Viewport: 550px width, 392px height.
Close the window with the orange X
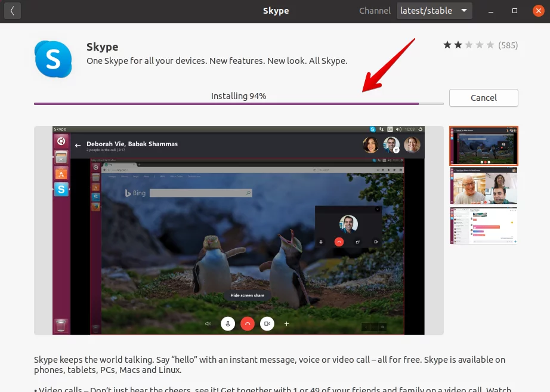538,11
